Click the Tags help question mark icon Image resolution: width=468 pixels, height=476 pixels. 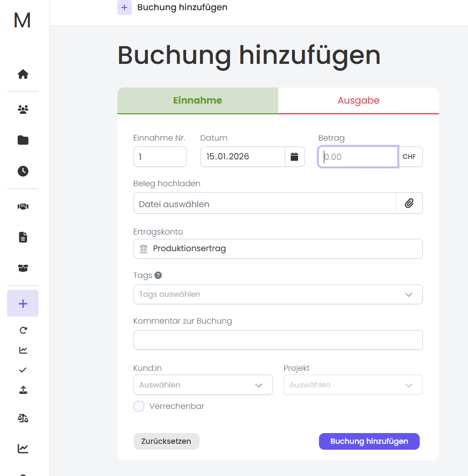tap(158, 275)
